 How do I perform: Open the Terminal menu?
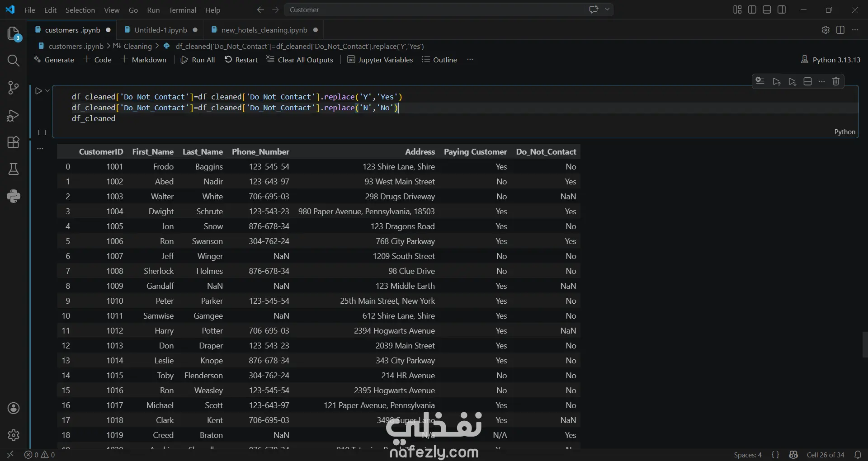coord(182,10)
